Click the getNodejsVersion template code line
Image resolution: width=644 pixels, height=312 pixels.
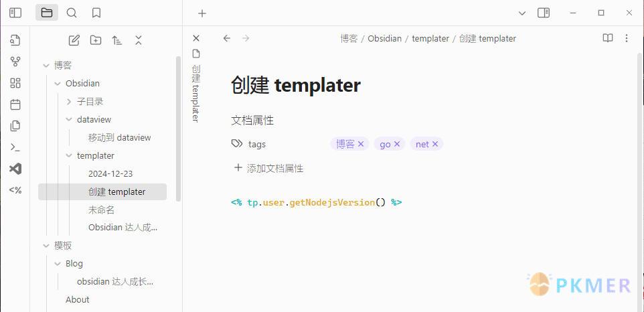pyautogui.click(x=316, y=202)
